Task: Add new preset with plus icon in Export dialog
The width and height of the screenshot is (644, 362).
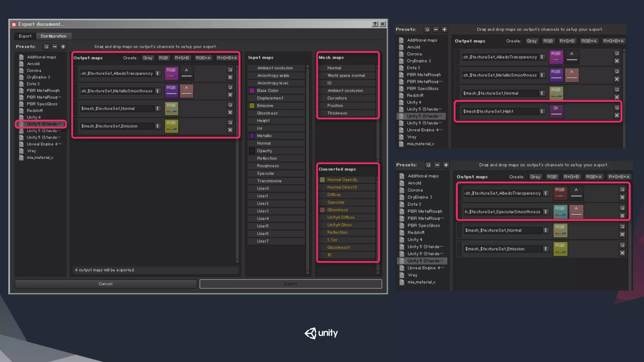Action: [63, 47]
